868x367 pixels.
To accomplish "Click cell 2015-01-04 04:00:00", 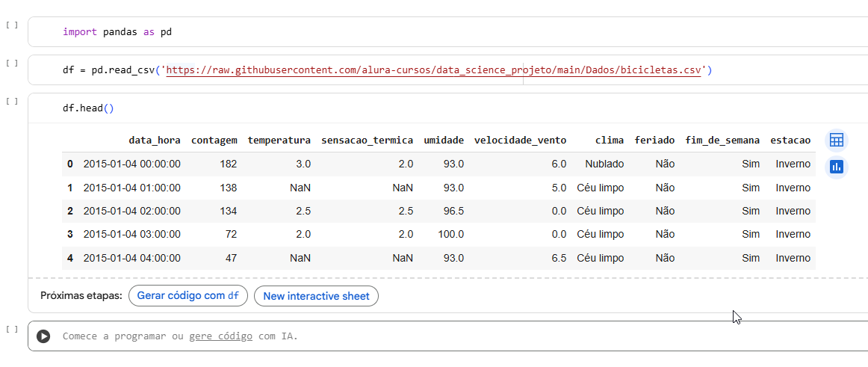I will point(131,258).
